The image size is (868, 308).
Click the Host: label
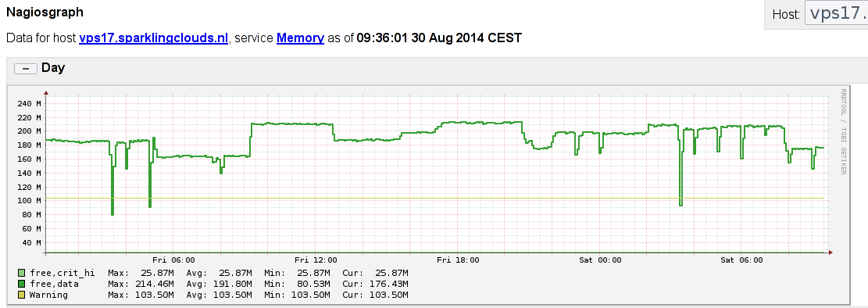pos(786,15)
